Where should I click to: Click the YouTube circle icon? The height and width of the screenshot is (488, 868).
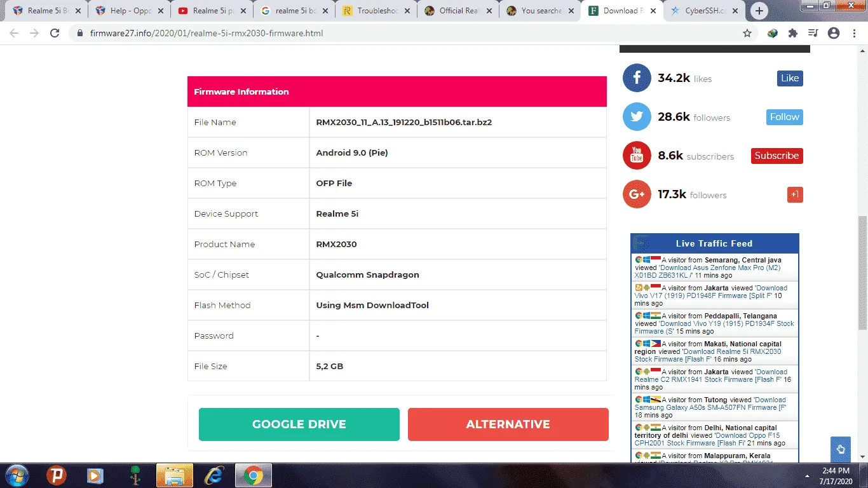(x=637, y=156)
